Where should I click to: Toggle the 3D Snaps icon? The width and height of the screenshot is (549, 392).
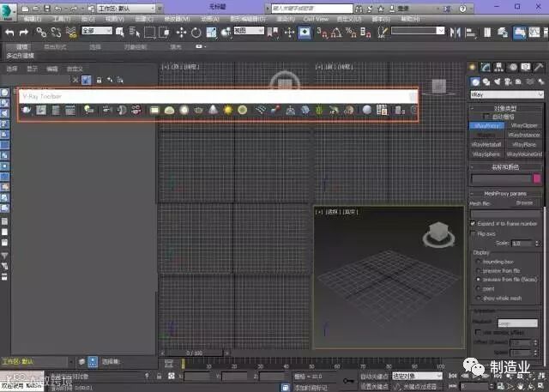[322, 33]
